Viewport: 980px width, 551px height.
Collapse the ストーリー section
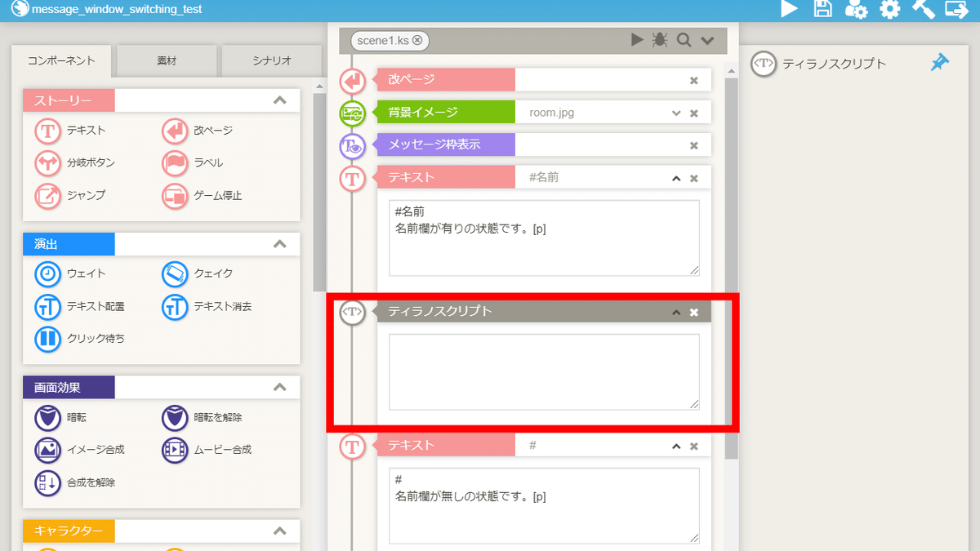coord(279,100)
